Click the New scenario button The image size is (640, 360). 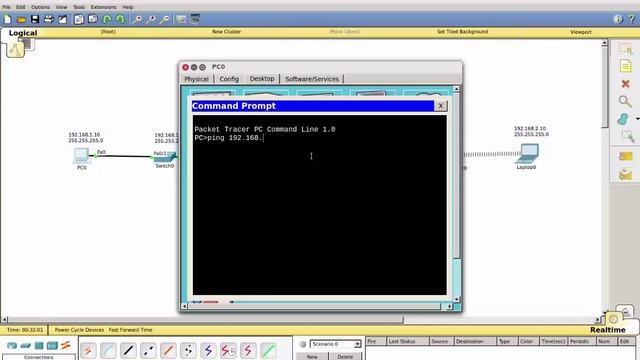click(x=312, y=356)
